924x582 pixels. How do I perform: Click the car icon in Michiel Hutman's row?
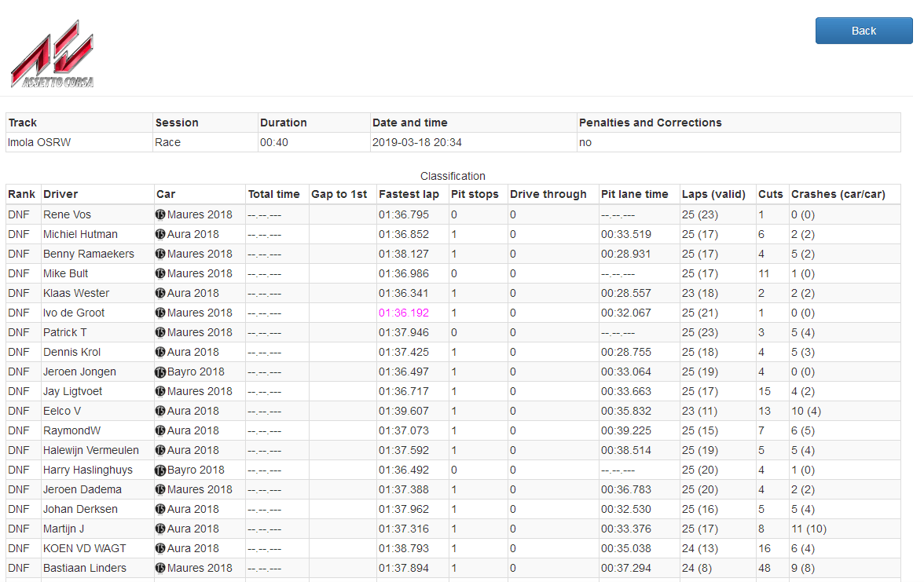click(160, 234)
